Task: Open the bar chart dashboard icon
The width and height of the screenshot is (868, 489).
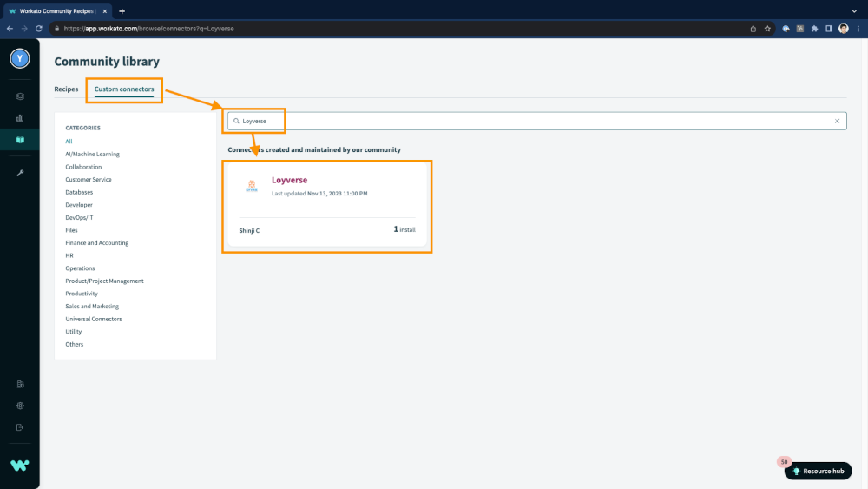Action: 20,117
